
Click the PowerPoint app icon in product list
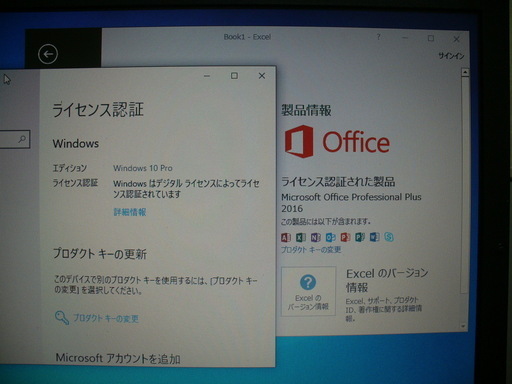click(x=345, y=237)
